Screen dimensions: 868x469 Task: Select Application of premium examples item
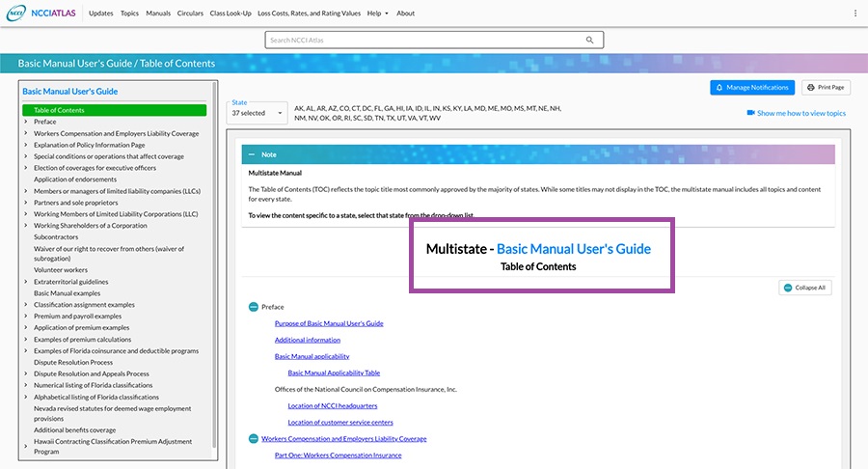coord(81,328)
